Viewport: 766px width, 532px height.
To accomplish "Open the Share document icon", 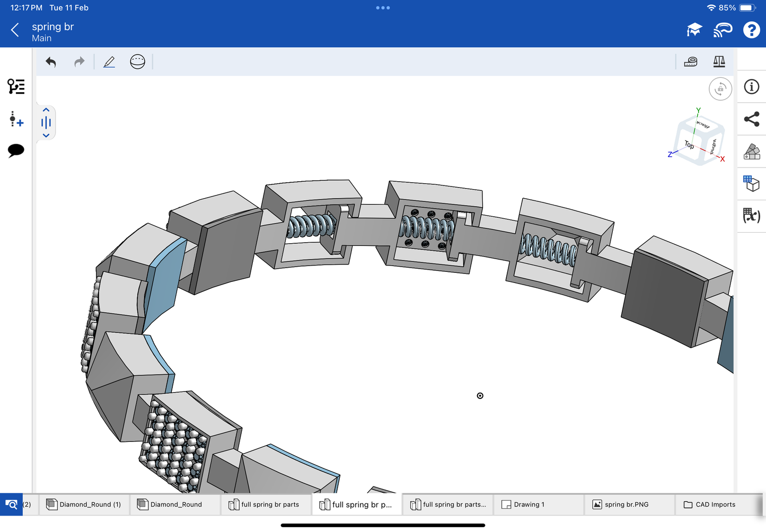I will click(x=751, y=119).
